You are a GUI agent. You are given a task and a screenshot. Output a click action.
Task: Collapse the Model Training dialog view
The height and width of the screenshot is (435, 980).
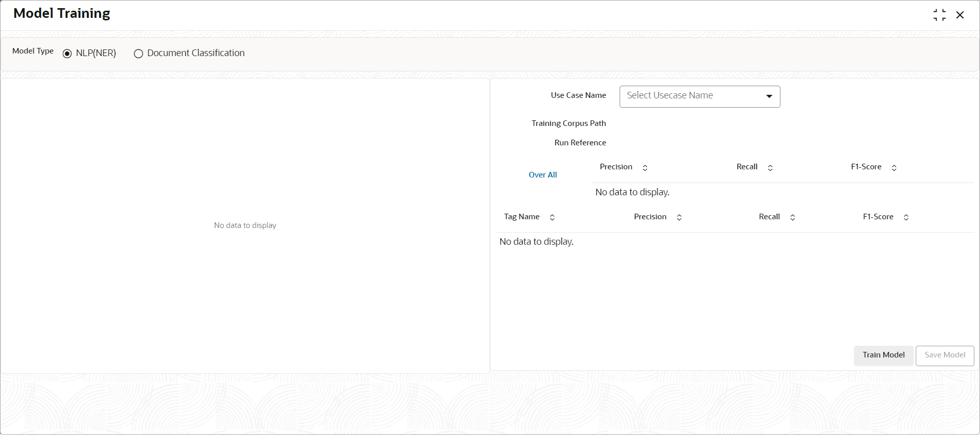tap(939, 15)
